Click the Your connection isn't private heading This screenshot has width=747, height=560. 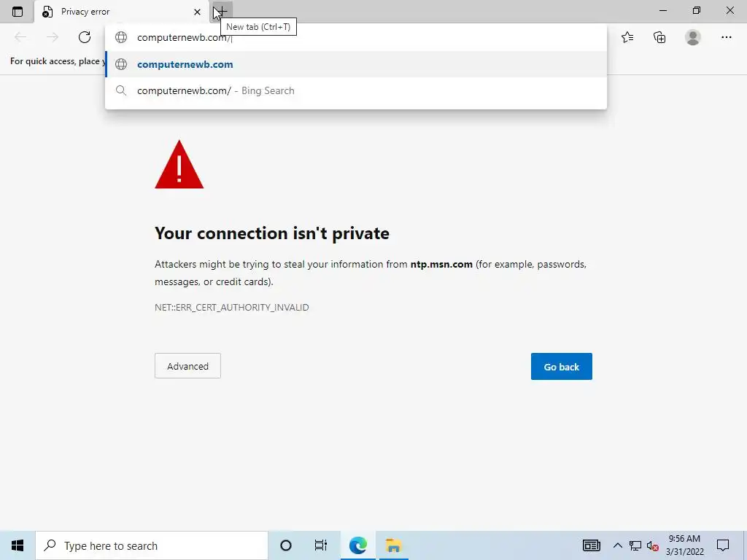tap(272, 233)
